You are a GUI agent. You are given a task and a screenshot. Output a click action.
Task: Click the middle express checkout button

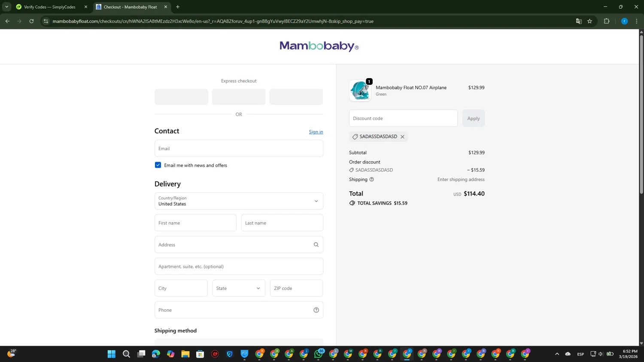(239, 97)
